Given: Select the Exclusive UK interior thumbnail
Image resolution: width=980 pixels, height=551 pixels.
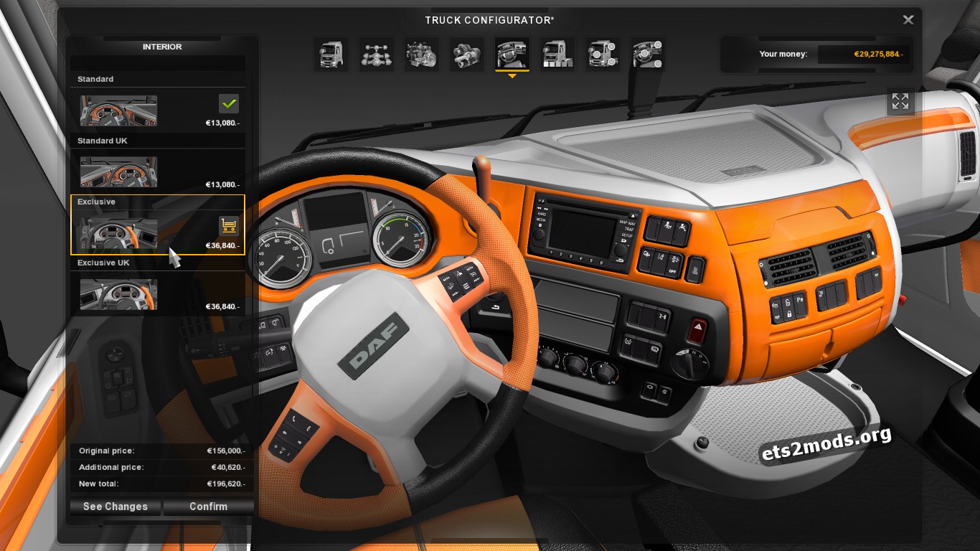Looking at the screenshot, I should [118, 294].
